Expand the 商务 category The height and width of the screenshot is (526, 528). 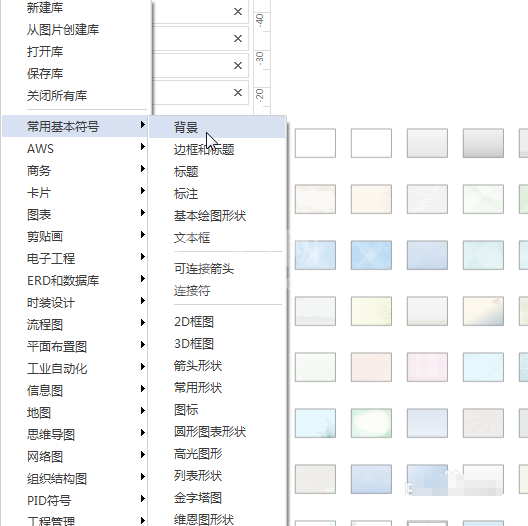click(x=75, y=170)
